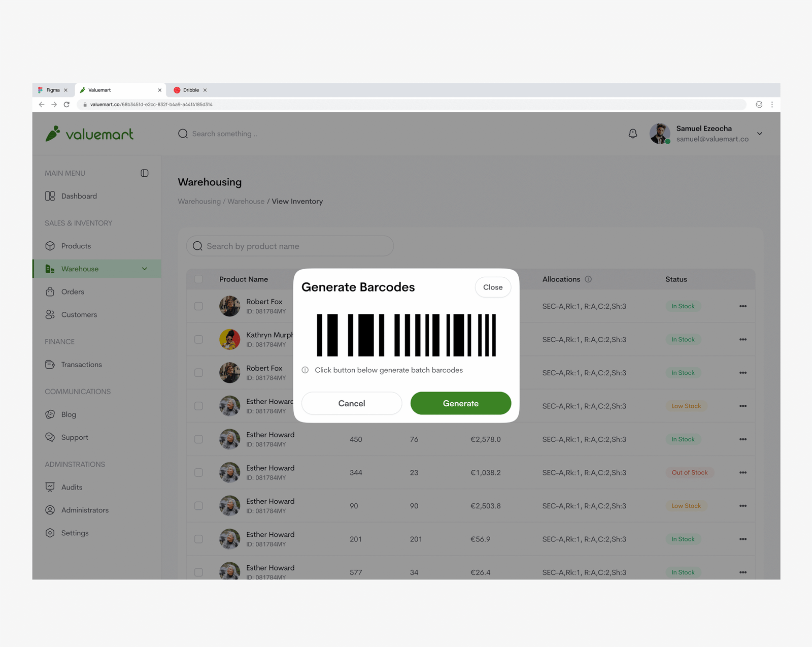Focus the Search by product name field
This screenshot has height=647, width=812.
pyautogui.click(x=294, y=246)
